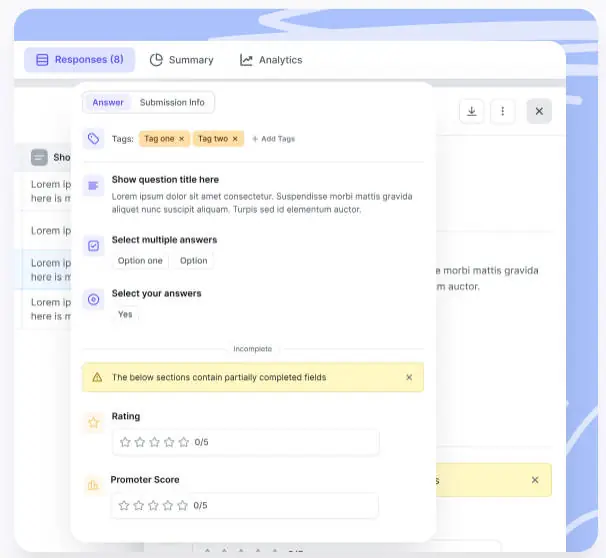Set Rating to three stars
This screenshot has height=558, width=606.
tap(155, 442)
